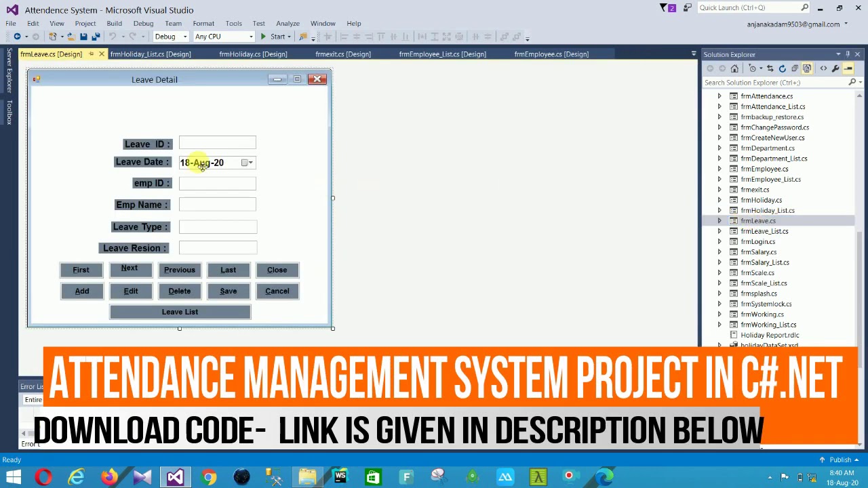Screen dimensions: 868x488
Task: Toggle Preview Selected Items in Solution Explorer
Action: pyautogui.click(x=848, y=68)
